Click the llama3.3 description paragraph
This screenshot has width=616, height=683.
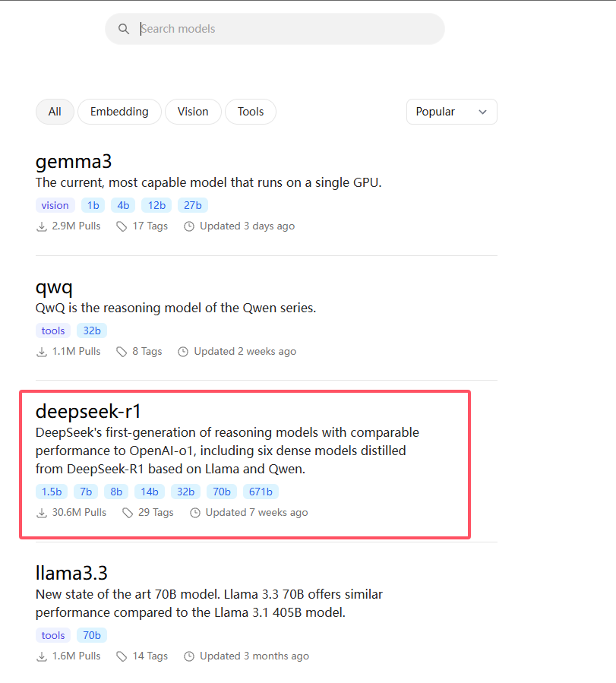(x=210, y=604)
